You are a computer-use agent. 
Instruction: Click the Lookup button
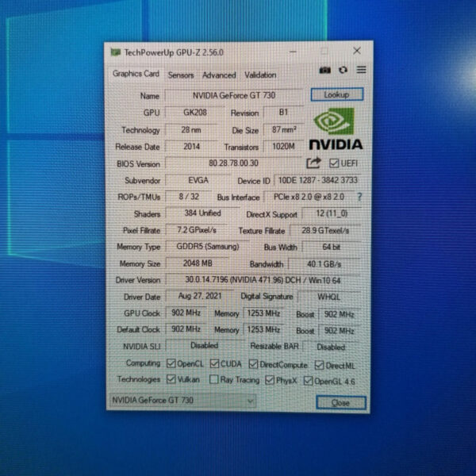click(x=337, y=94)
